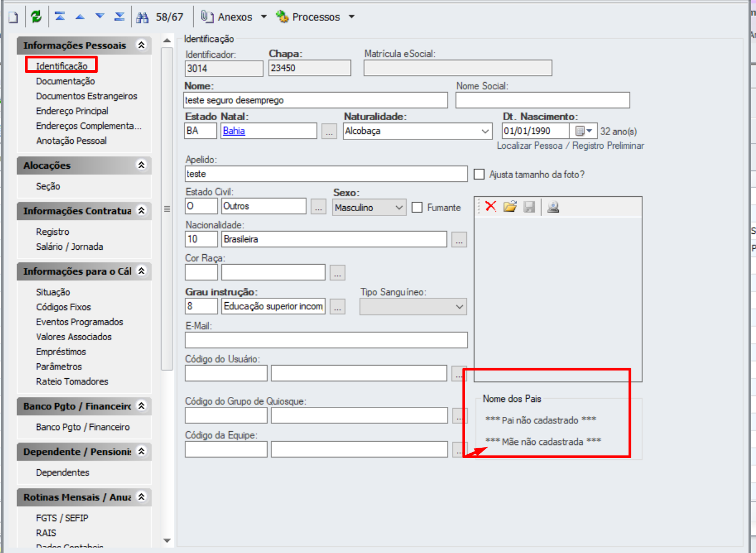Collapse Dependente / Pensionista section
Viewport: 756px width, 553px height.
(141, 451)
